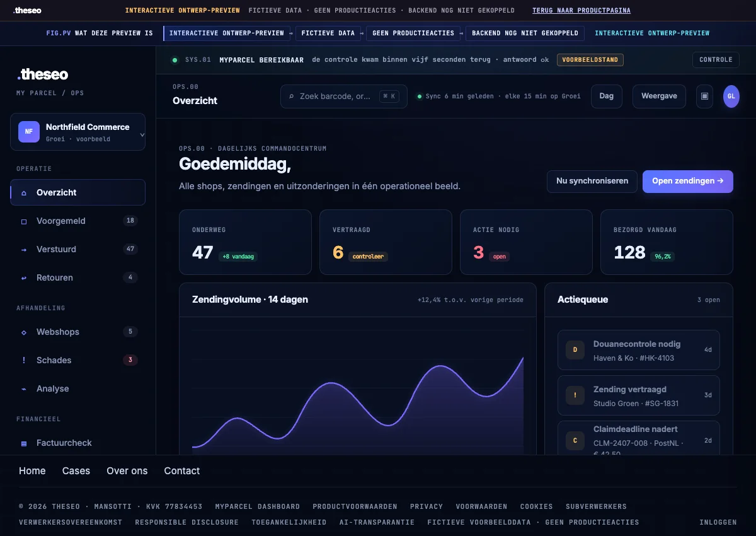The width and height of the screenshot is (756, 536).
Task: Open the Weergave view menu
Action: pos(659,96)
